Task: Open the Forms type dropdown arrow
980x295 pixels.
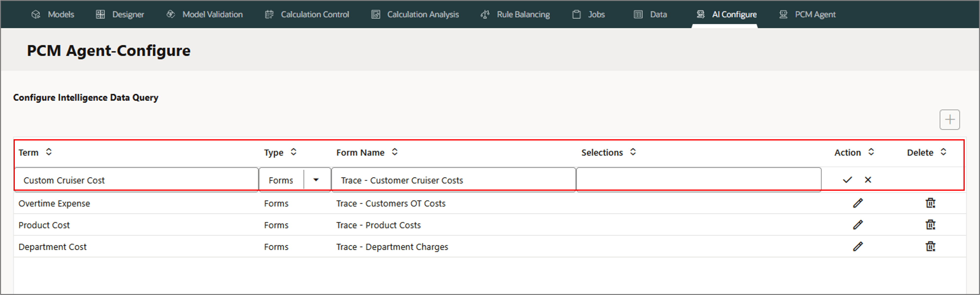Action: click(316, 180)
